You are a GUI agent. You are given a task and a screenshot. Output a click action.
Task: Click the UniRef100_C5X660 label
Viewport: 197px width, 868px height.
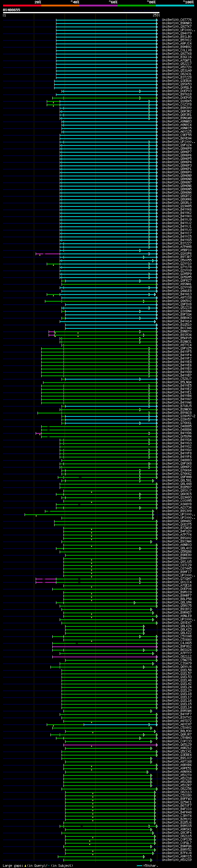(177, 640)
